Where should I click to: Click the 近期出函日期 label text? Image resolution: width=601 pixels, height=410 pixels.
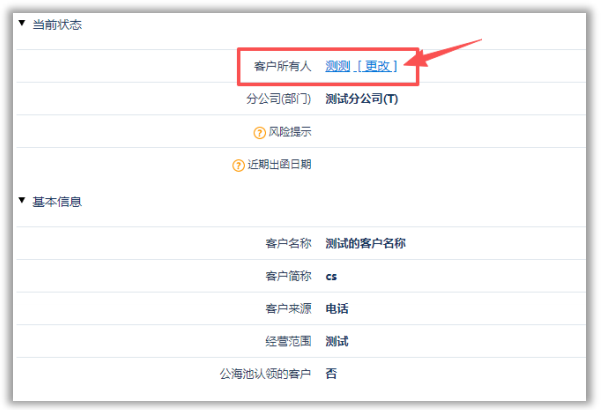[279, 165]
